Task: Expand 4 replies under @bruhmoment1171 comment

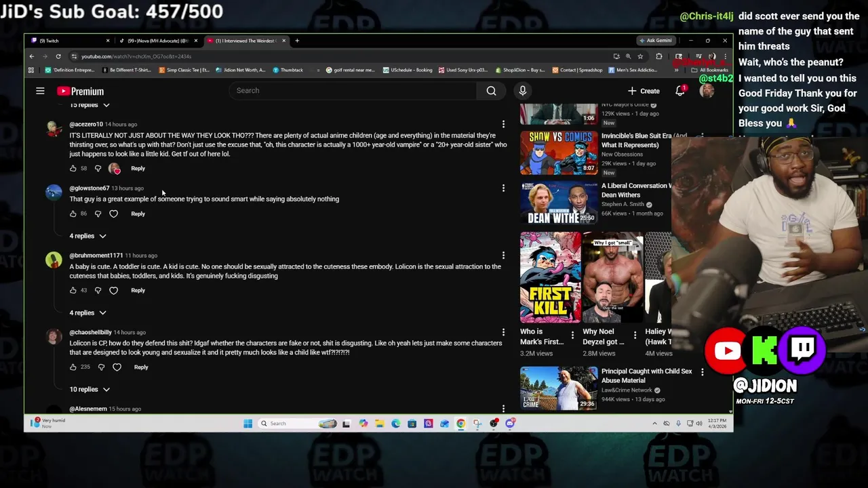Action: (x=87, y=312)
